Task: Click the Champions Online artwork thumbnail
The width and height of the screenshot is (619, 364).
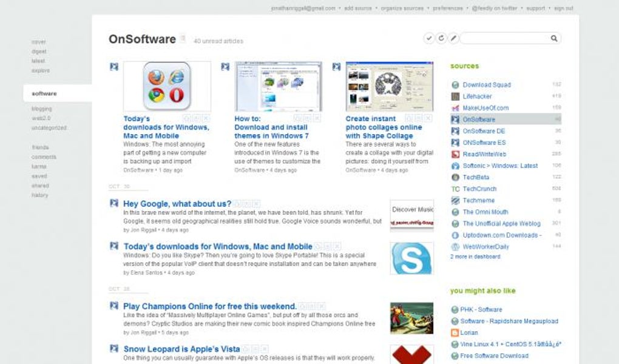Action: [x=411, y=318]
